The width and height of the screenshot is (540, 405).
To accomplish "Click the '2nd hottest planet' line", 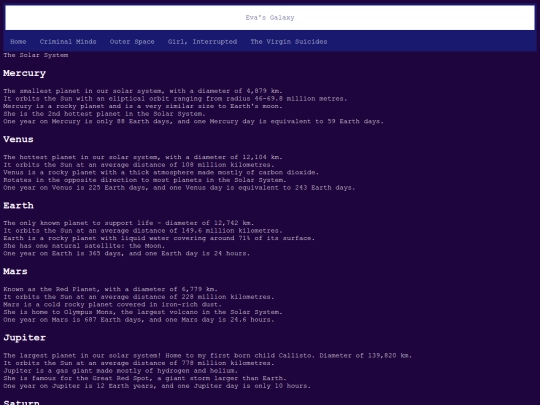I will [104, 114].
